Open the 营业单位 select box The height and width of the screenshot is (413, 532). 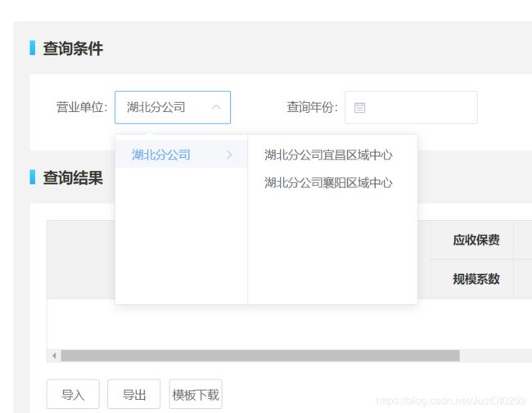173,107
